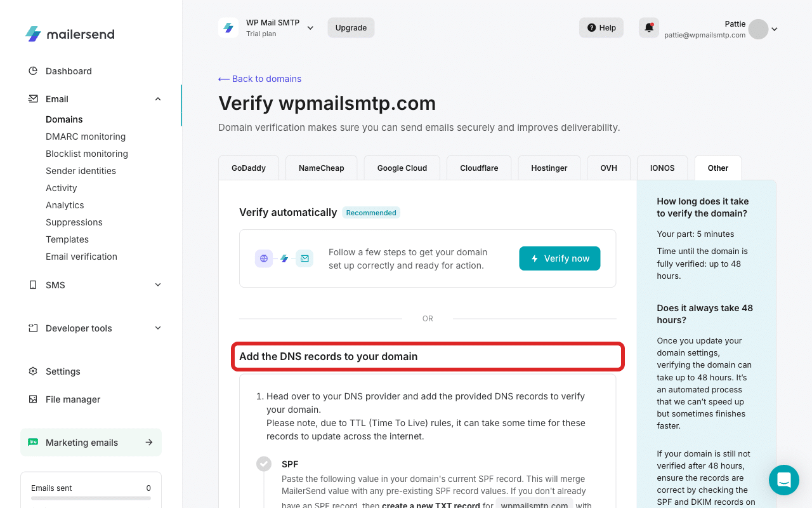Click the Settings gear icon
812x508 pixels.
pos(33,371)
